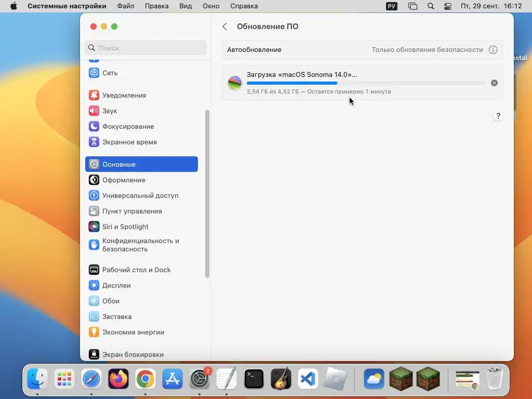Open Finder from the Dock
The height and width of the screenshot is (399, 532).
tap(37, 379)
